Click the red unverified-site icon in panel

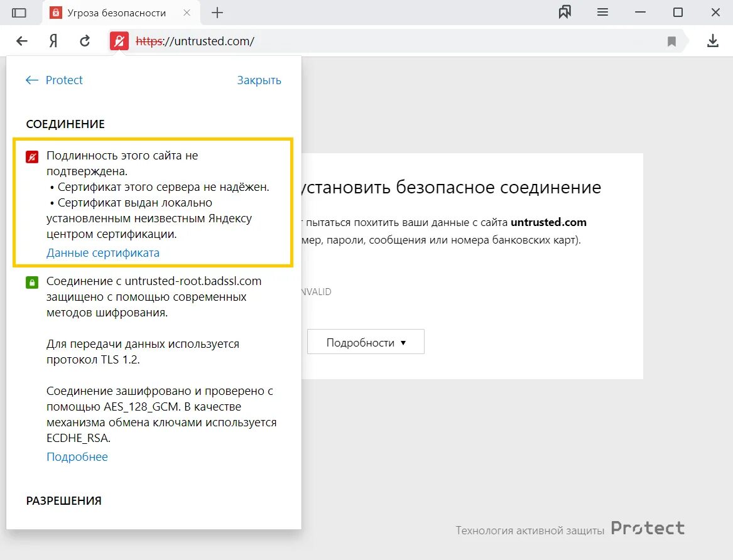32,157
